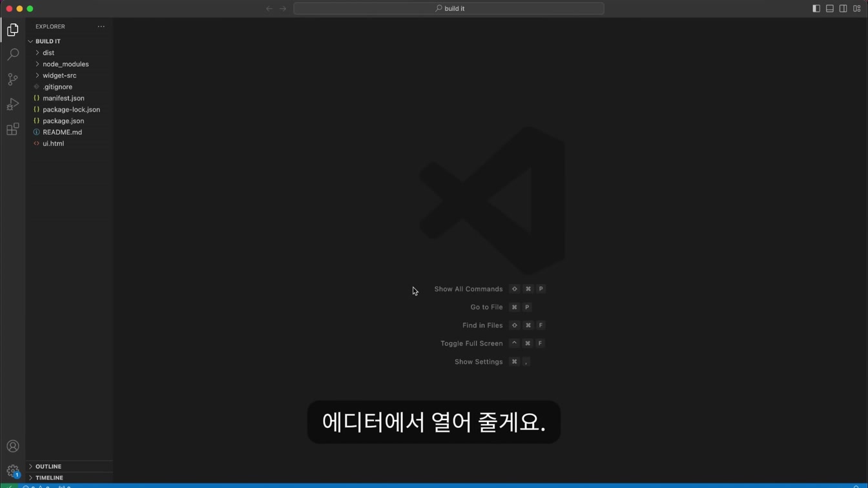Image resolution: width=868 pixels, height=488 pixels.
Task: Open the package.json file
Action: (70, 121)
